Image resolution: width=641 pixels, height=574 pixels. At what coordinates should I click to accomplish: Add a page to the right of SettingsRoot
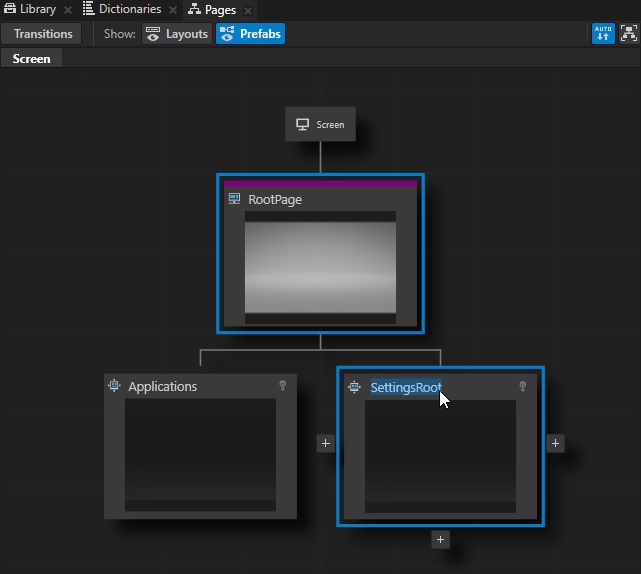coord(556,443)
